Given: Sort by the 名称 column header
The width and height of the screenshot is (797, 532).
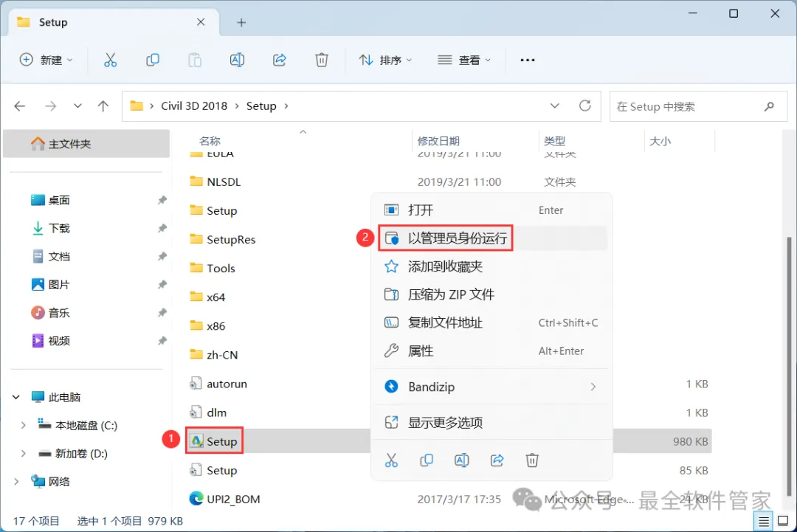Looking at the screenshot, I should click(x=210, y=141).
